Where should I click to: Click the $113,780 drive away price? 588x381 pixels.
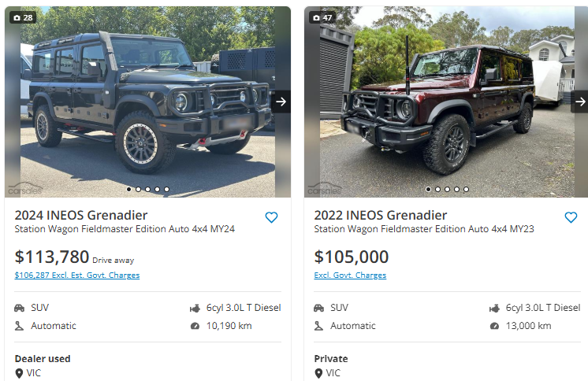click(52, 257)
